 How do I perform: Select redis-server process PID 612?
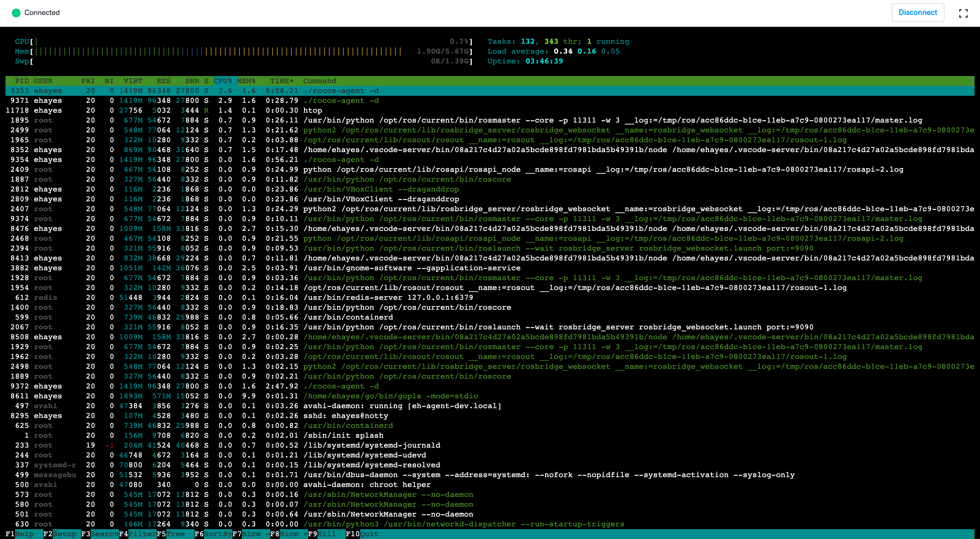pyautogui.click(x=490, y=297)
